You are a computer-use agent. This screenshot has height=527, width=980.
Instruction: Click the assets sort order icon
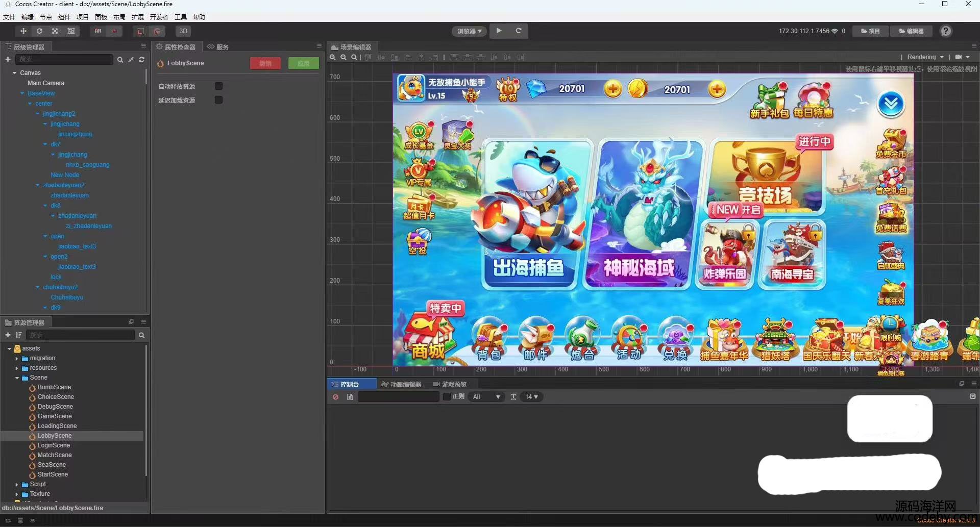coord(19,335)
